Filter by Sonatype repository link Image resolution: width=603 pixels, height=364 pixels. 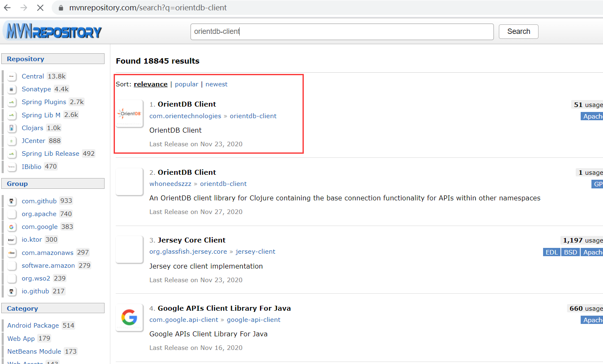pos(36,89)
